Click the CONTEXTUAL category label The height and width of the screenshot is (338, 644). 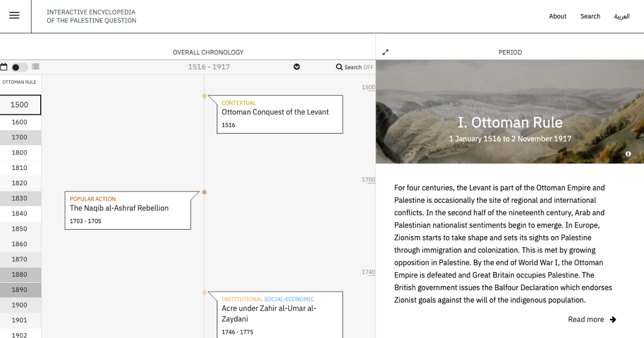pos(239,103)
